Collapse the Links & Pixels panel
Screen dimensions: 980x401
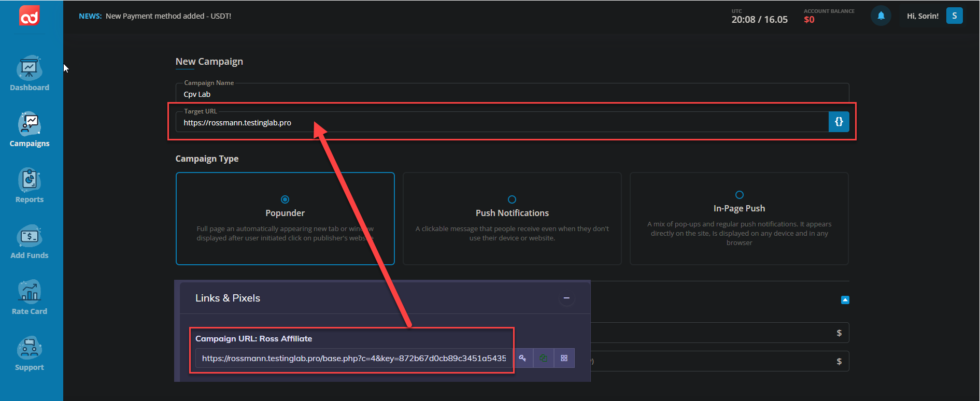tap(566, 298)
